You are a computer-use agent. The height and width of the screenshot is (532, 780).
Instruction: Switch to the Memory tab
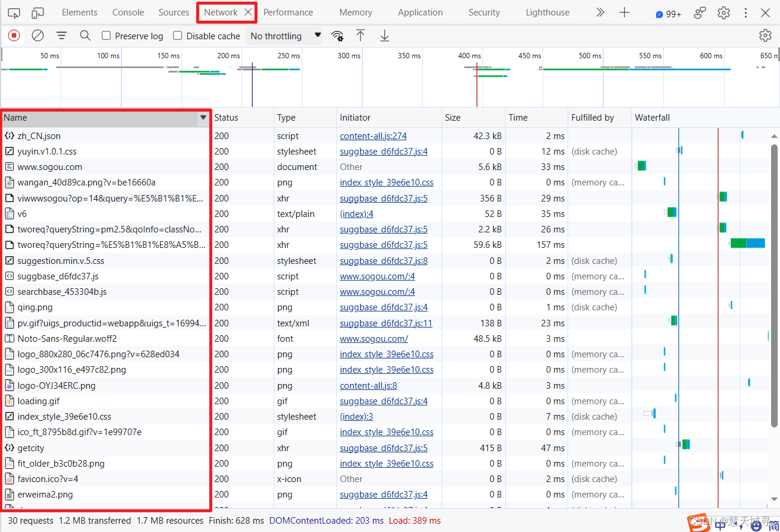click(356, 12)
